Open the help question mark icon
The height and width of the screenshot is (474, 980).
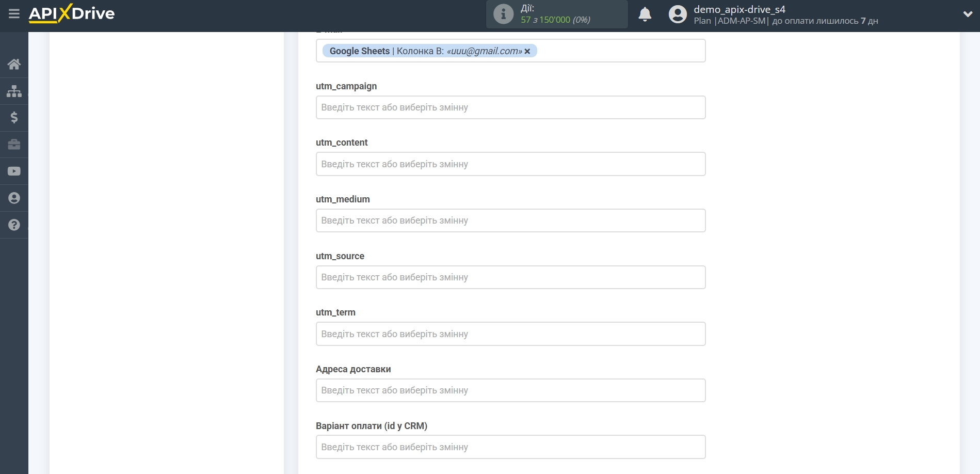(14, 225)
